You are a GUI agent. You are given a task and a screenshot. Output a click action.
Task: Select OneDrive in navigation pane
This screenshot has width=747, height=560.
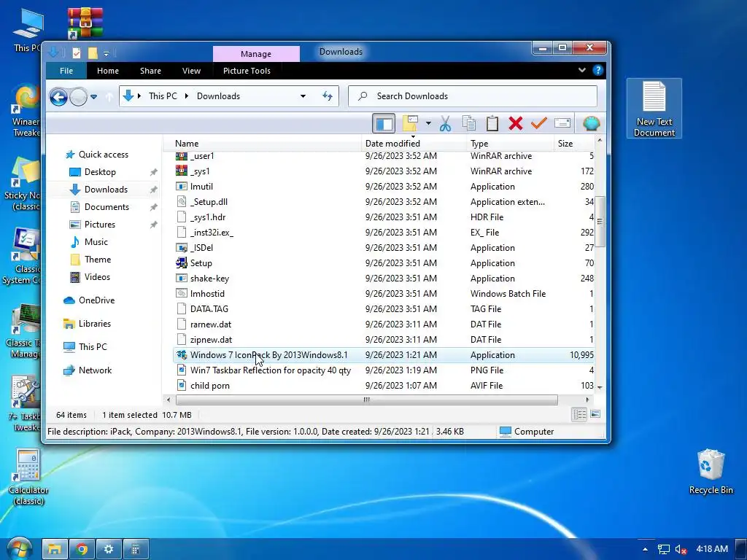[x=96, y=300]
